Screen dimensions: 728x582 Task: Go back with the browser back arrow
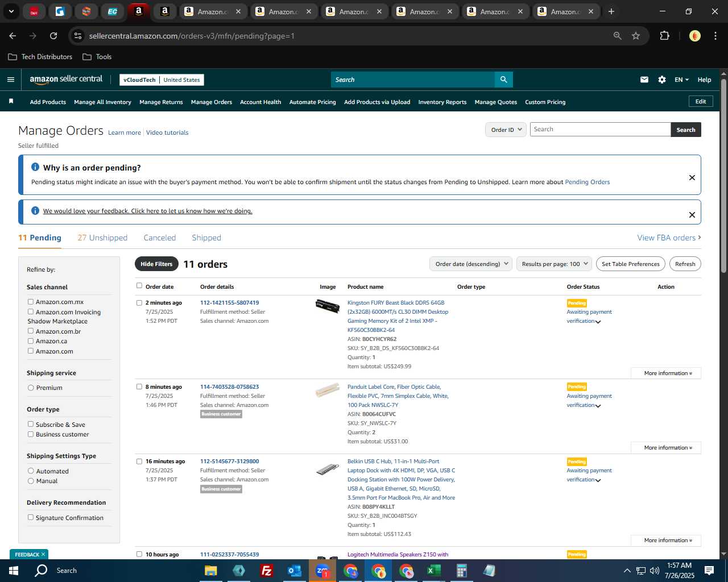(x=13, y=36)
